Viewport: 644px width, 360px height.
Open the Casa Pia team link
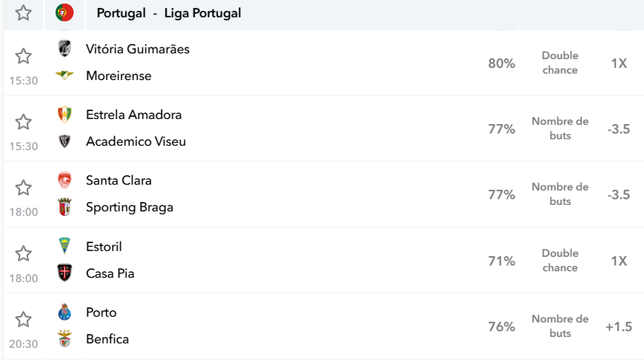110,273
